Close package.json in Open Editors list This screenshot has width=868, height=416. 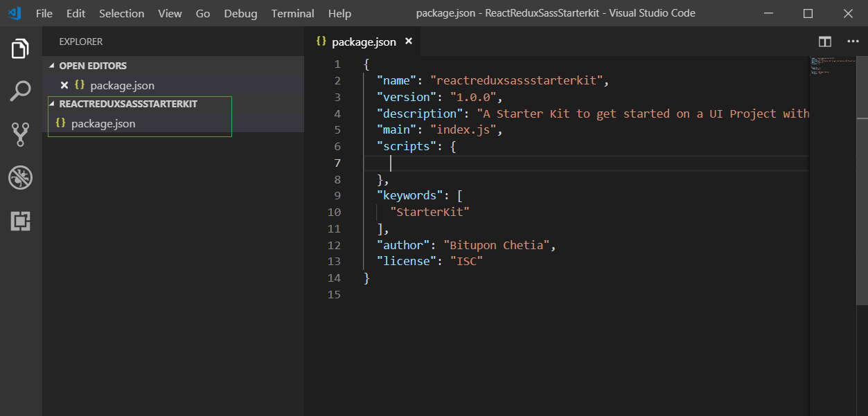click(64, 85)
